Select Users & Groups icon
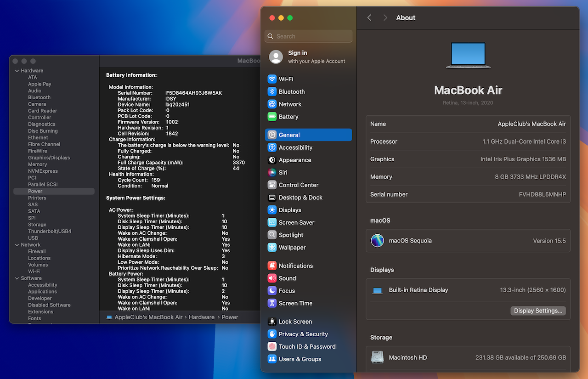The width and height of the screenshot is (588, 379). [x=272, y=359]
